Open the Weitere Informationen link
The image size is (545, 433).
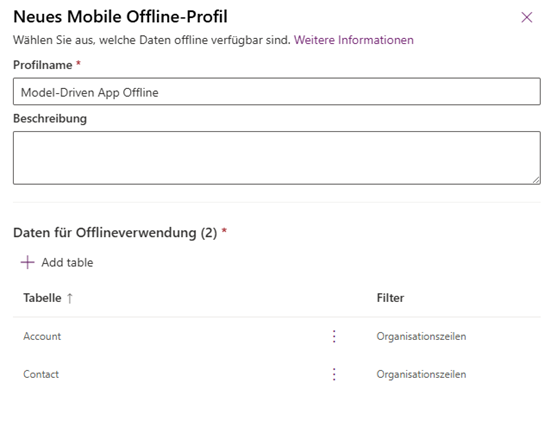tap(353, 40)
